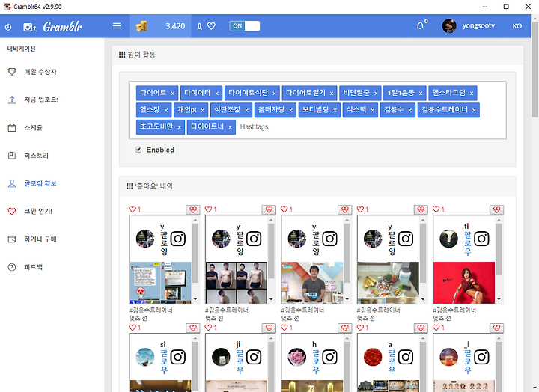Remove the 식단조절 hashtag tag
Image resolution: width=539 pixels, height=392 pixels.
point(246,110)
